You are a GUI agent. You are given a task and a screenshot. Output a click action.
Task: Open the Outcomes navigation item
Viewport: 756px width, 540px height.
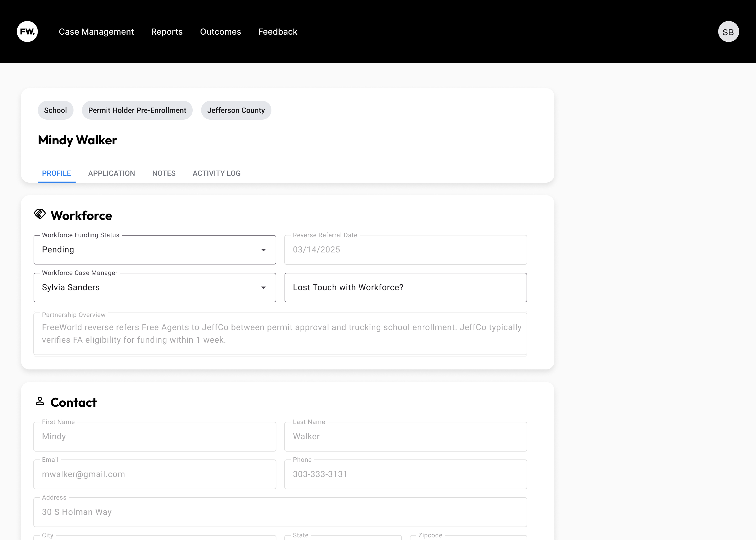pyautogui.click(x=220, y=31)
